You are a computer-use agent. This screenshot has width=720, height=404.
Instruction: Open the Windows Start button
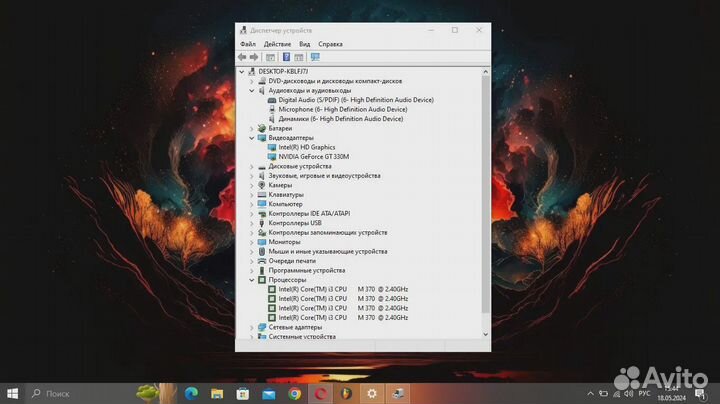(12, 393)
